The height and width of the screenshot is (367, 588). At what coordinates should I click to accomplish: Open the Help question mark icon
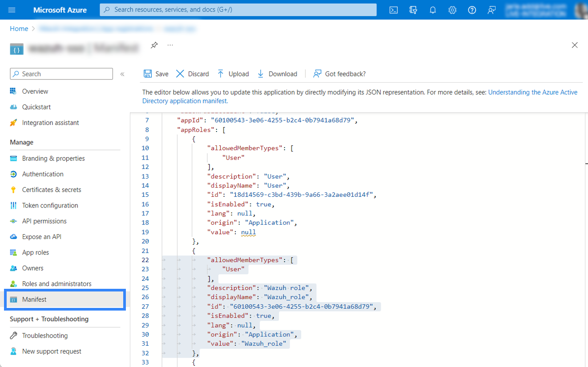coord(472,10)
